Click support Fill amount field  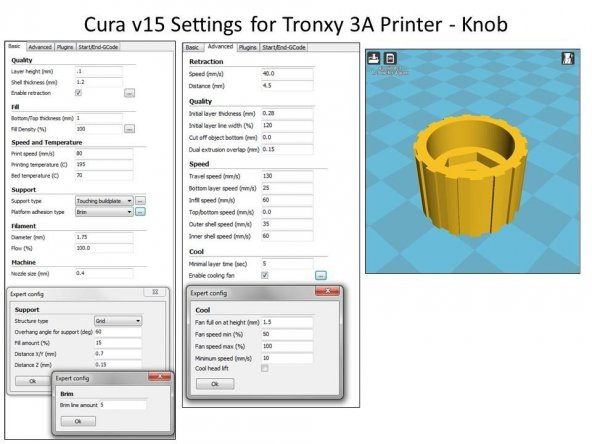pos(118,343)
